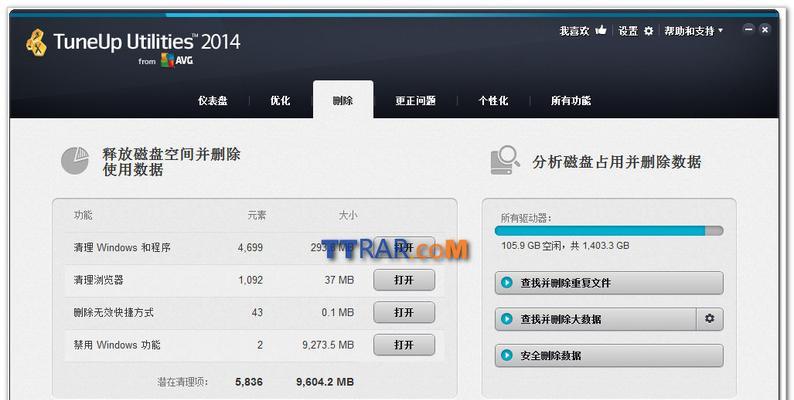The height and width of the screenshot is (400, 794).
Task: Click the 37 MB size value
Action: (339, 280)
